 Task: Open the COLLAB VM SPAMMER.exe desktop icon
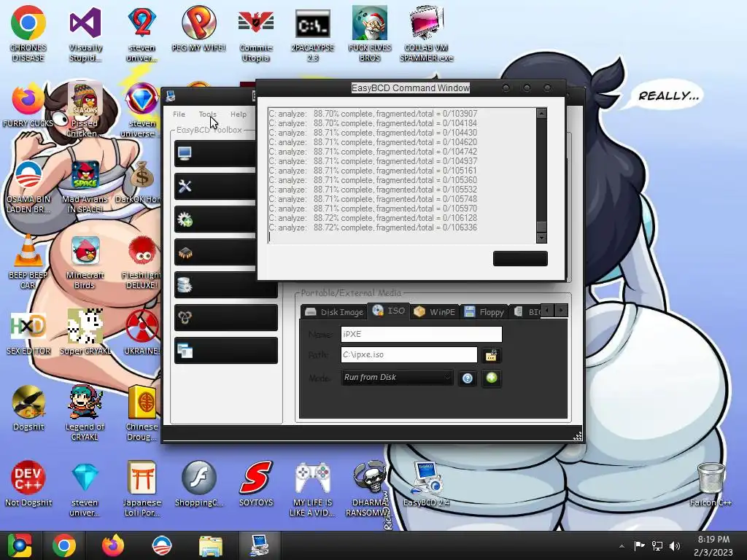(426, 34)
